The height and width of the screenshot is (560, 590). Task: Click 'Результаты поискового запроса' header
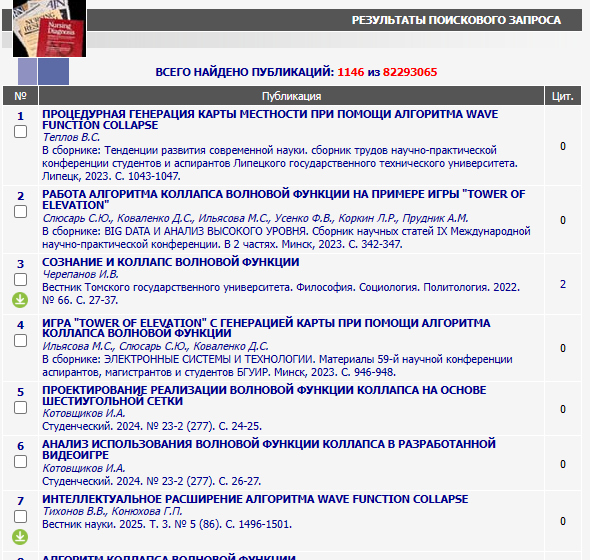(x=456, y=20)
